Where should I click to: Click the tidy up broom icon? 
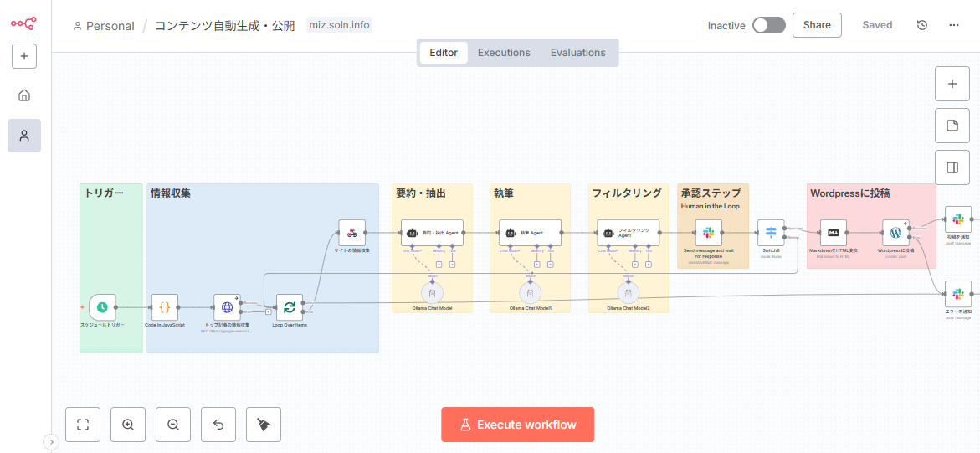coord(264,425)
